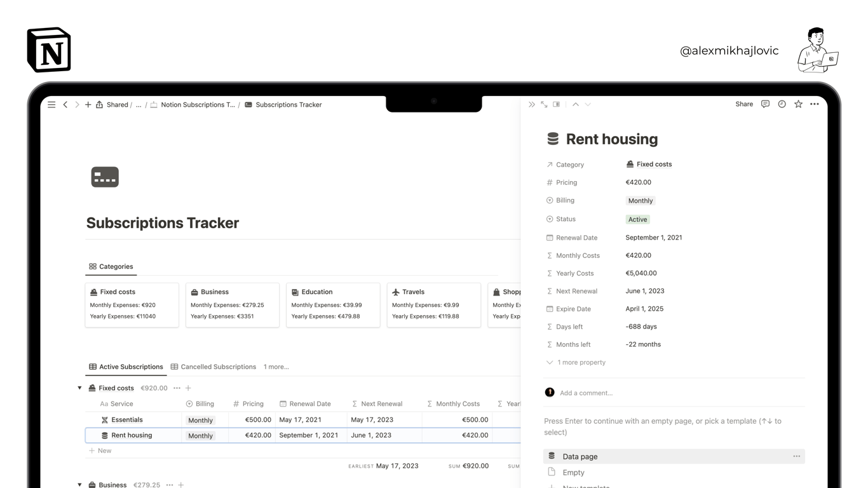Choose the Data page template
Image resolution: width=868 pixels, height=488 pixels.
click(x=674, y=456)
